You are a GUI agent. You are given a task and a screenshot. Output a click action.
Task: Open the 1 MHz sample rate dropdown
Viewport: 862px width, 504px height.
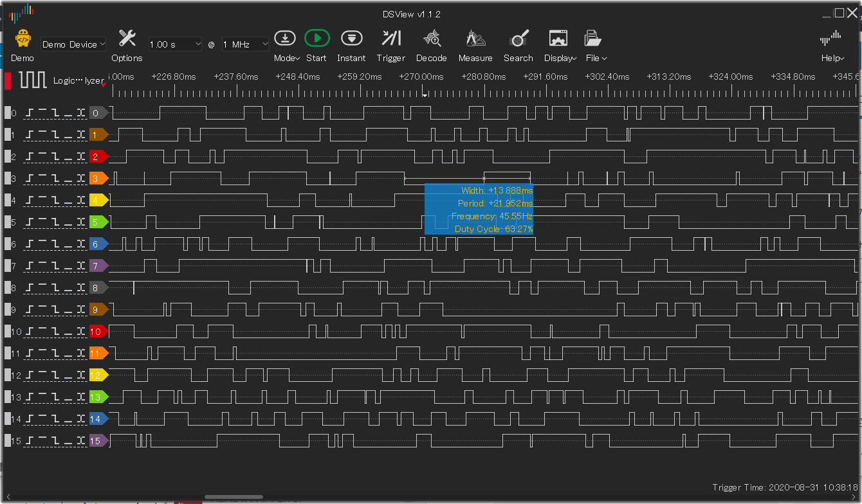point(245,44)
